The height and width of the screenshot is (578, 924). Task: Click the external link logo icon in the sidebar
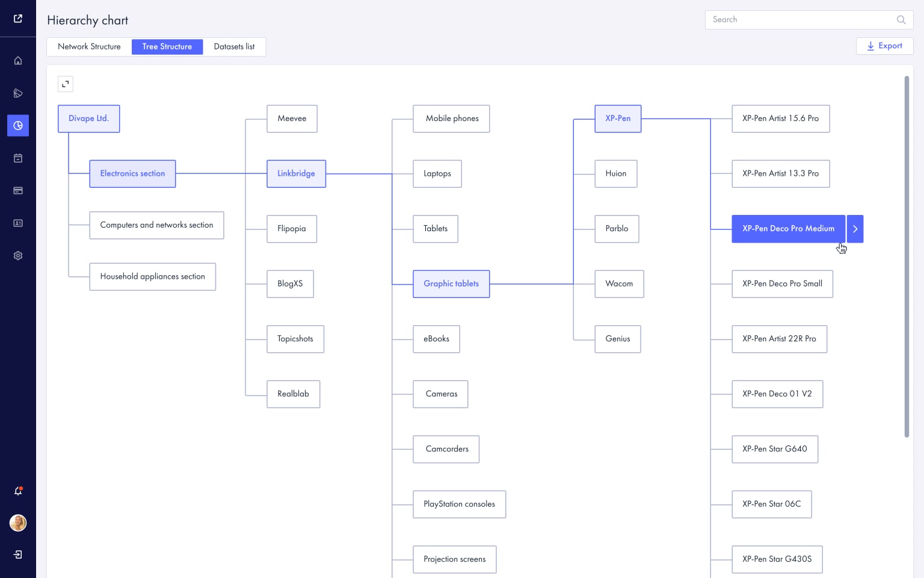(18, 19)
